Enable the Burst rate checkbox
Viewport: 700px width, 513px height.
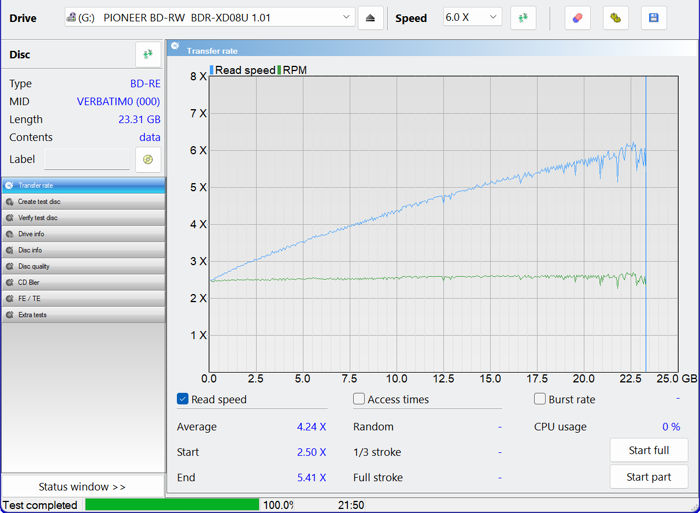pos(540,399)
